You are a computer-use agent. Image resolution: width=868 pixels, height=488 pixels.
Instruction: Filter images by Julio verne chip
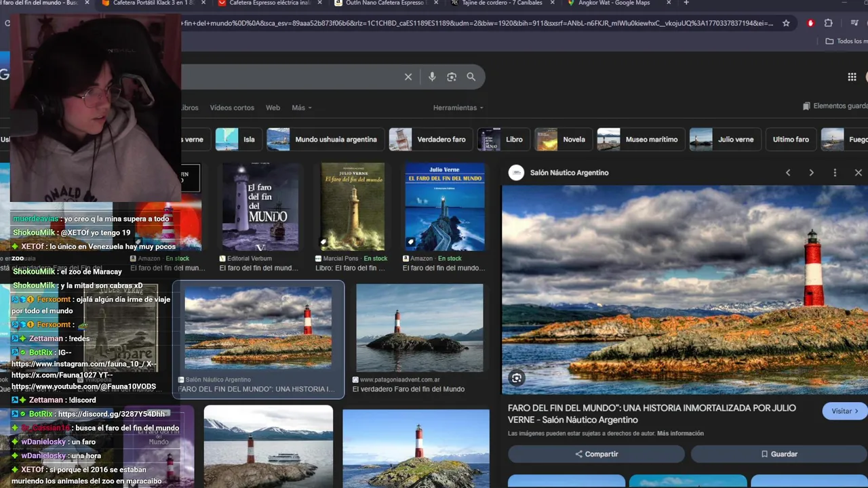point(724,140)
